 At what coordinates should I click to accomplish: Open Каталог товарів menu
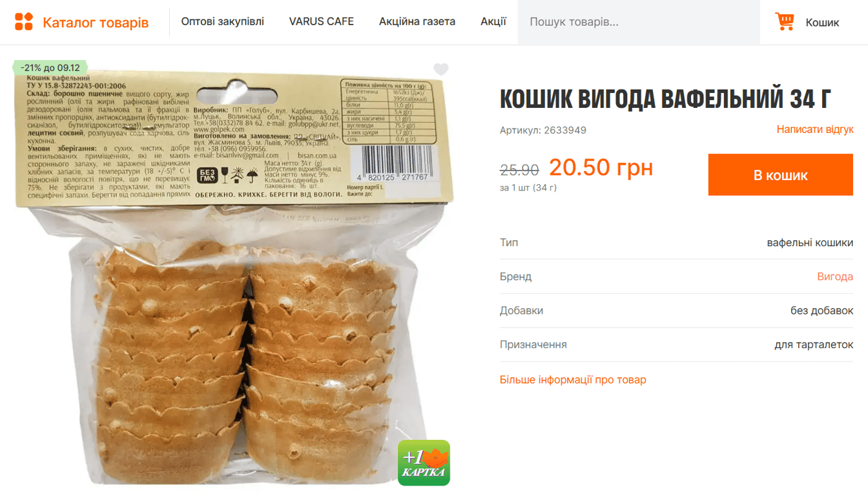96,23
